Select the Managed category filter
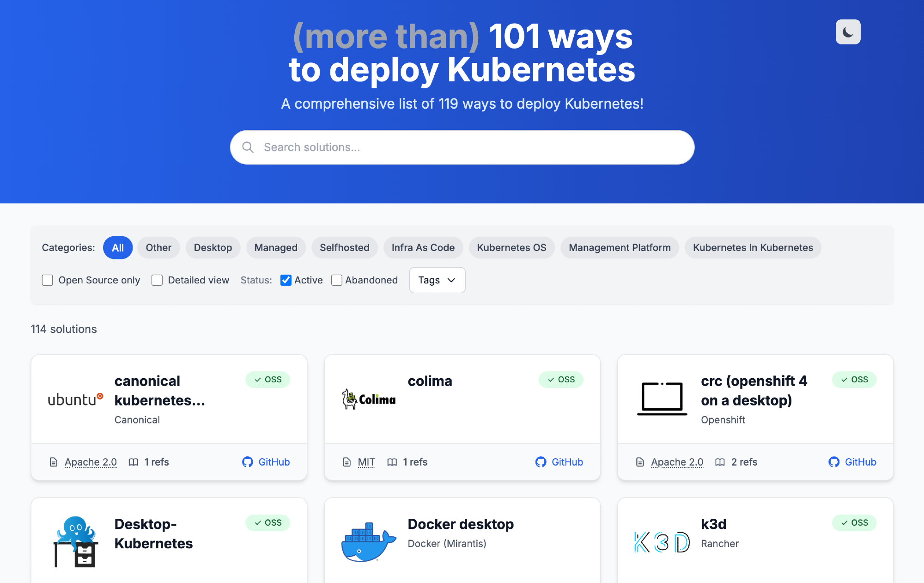924x583 pixels. click(x=276, y=248)
